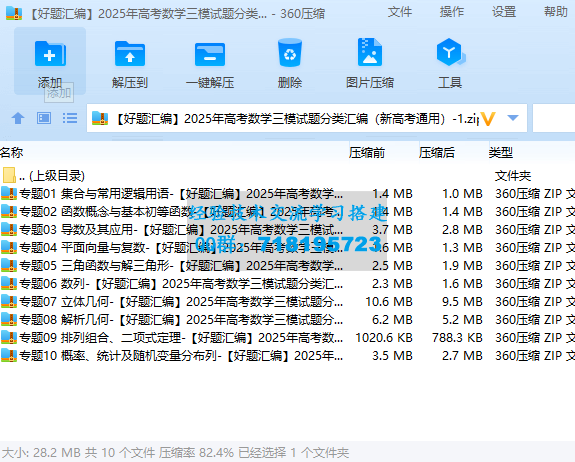
Task: Select file 专题03 导数及其应用
Action: coord(288,229)
